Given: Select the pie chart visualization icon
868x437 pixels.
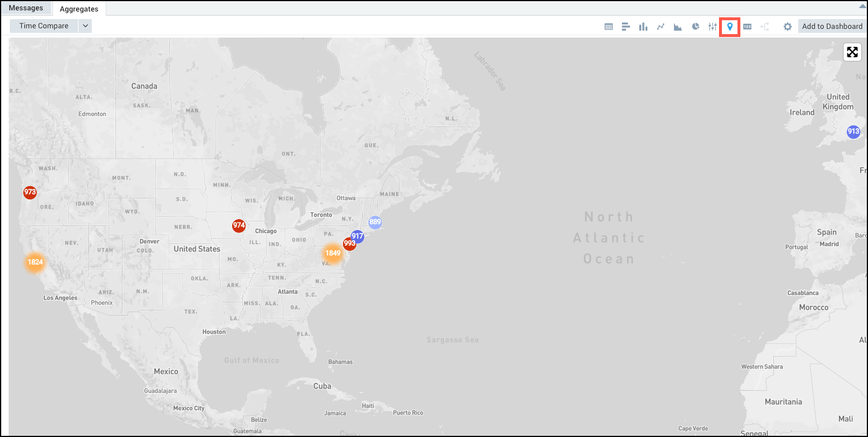Looking at the screenshot, I should (695, 26).
